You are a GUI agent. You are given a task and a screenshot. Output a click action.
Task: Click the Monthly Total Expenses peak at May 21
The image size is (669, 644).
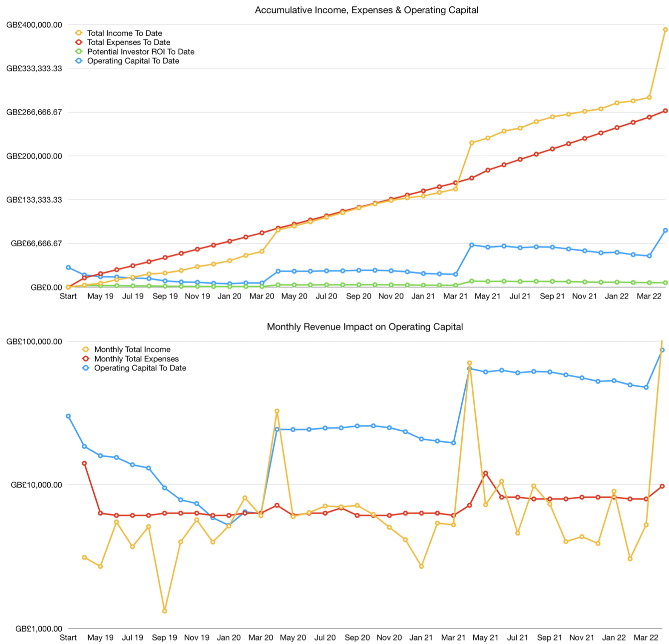coord(485,473)
